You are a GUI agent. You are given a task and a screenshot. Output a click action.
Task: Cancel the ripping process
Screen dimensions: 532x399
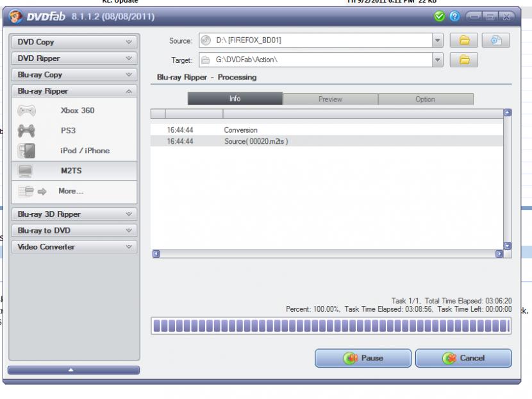click(463, 358)
